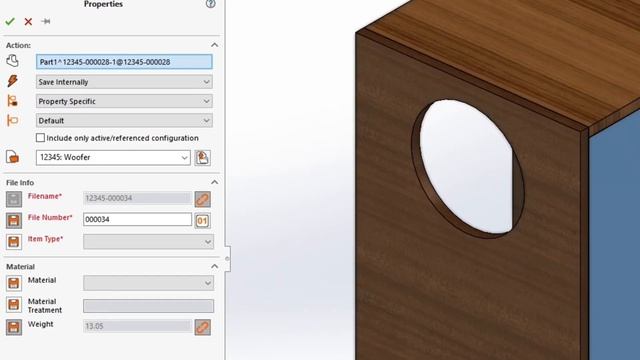Click the link icon beside Filename field
The image size is (640, 360).
(x=202, y=199)
